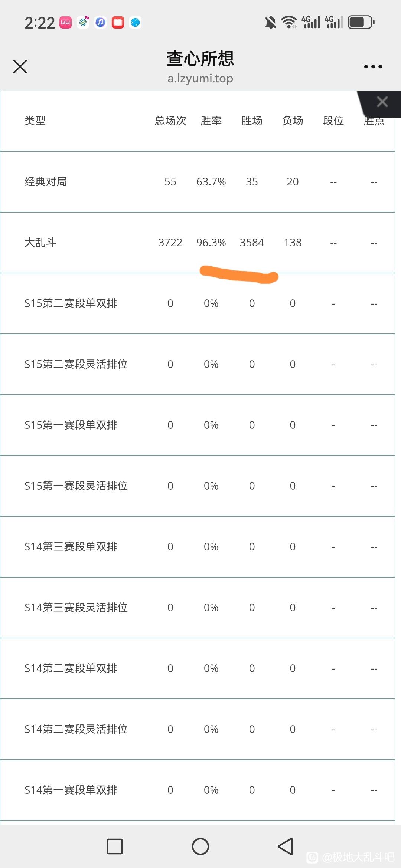Select the S15第二赛段单双排 row

tap(198, 303)
